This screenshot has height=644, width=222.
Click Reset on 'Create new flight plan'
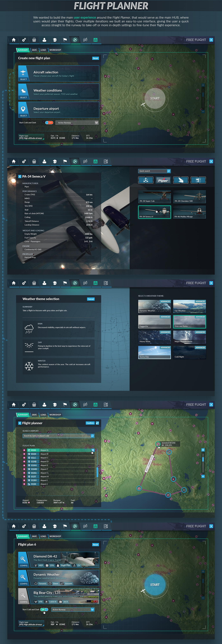(x=95, y=58)
